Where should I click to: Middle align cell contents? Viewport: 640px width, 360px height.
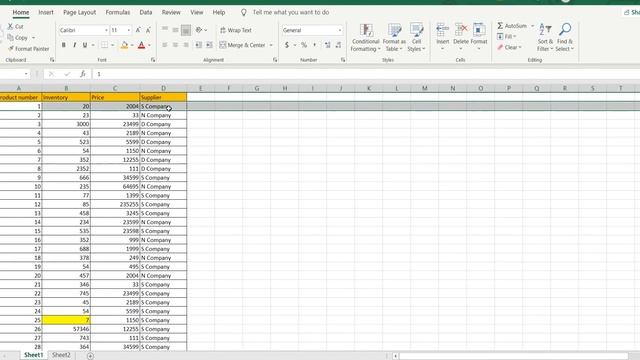tap(175, 30)
